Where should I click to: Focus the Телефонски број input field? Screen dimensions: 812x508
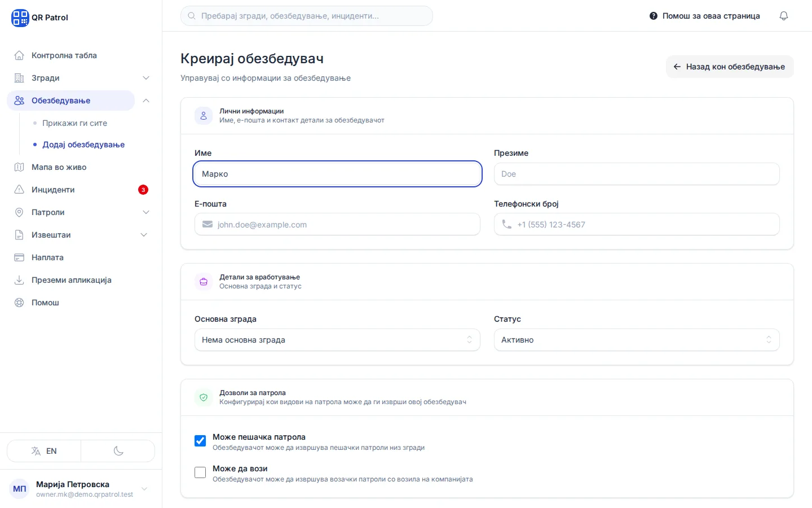click(637, 225)
